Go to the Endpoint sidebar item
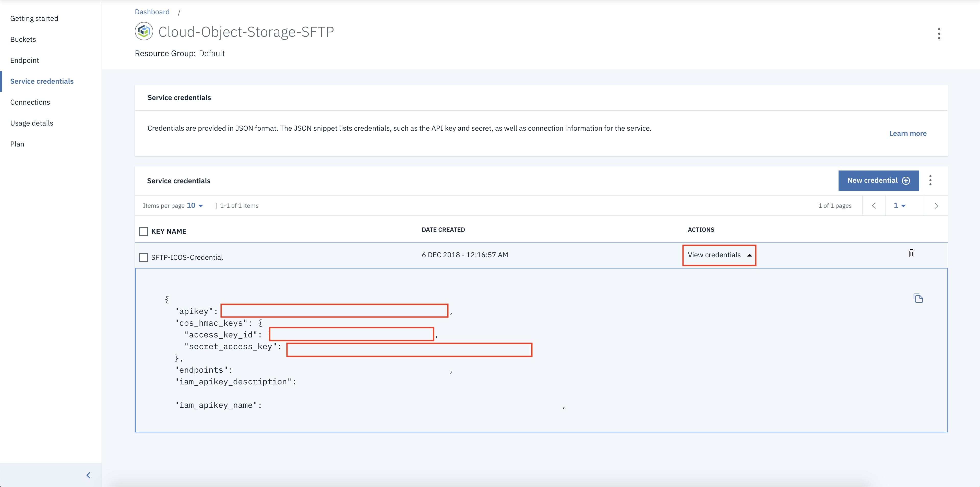 tap(25, 60)
